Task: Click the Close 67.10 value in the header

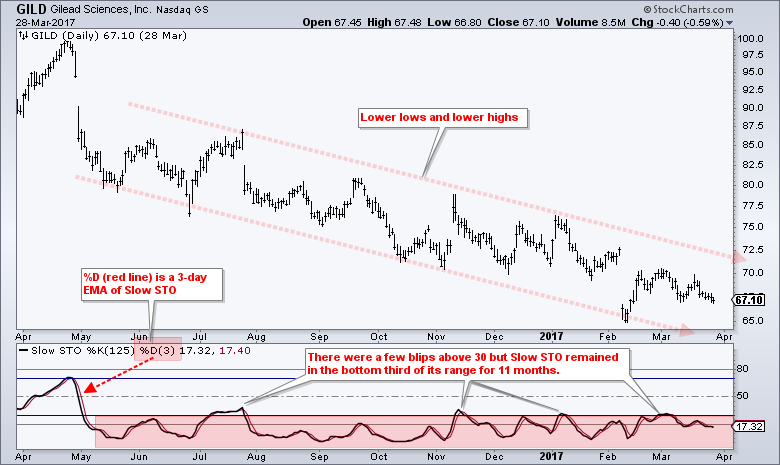Action: (x=519, y=22)
